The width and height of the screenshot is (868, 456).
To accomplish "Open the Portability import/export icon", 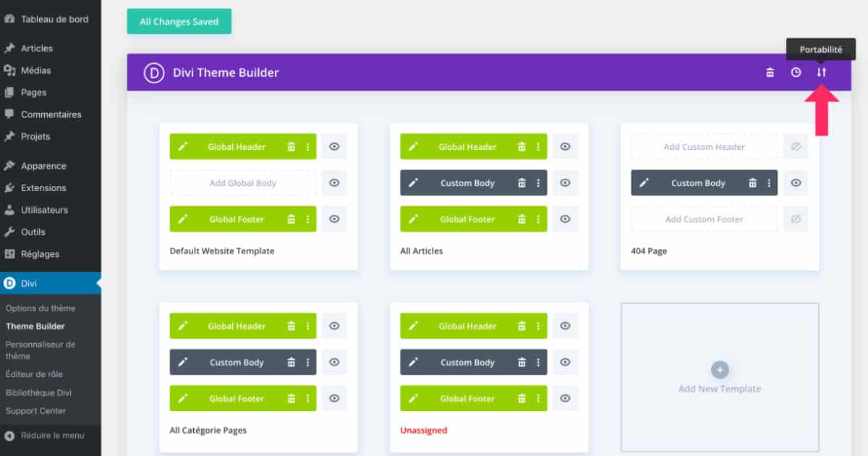I will [x=821, y=72].
